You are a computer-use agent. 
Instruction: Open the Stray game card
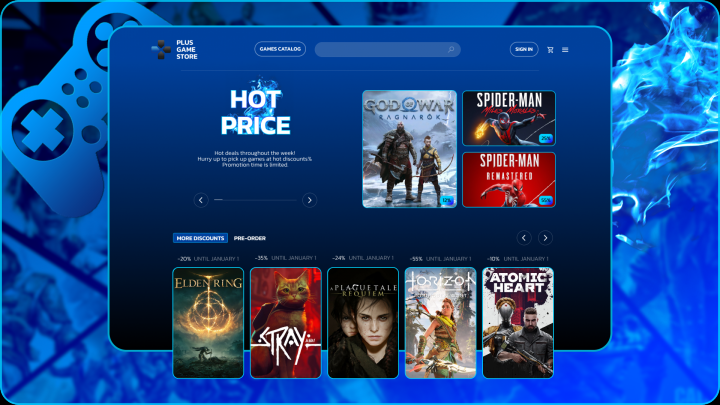[286, 323]
